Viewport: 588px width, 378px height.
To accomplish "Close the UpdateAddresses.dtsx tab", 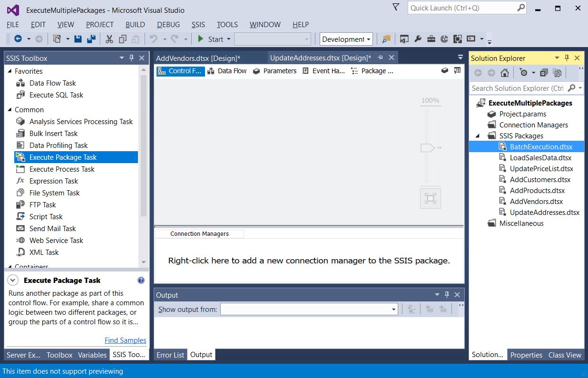I will (x=392, y=58).
